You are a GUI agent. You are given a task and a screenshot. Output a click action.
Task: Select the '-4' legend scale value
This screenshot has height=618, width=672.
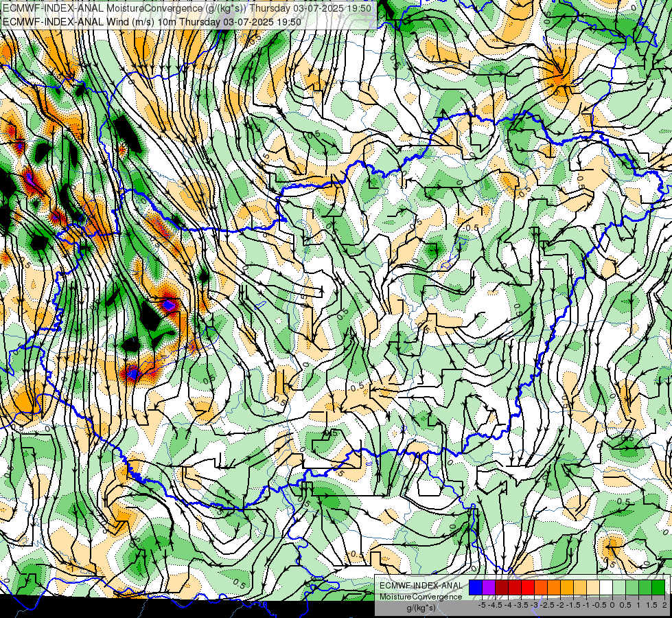[508, 605]
